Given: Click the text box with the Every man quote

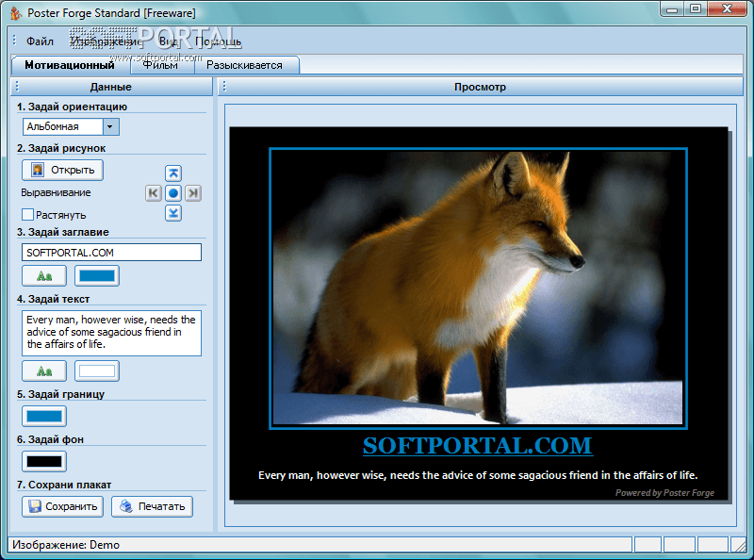Looking at the screenshot, I should point(111,333).
